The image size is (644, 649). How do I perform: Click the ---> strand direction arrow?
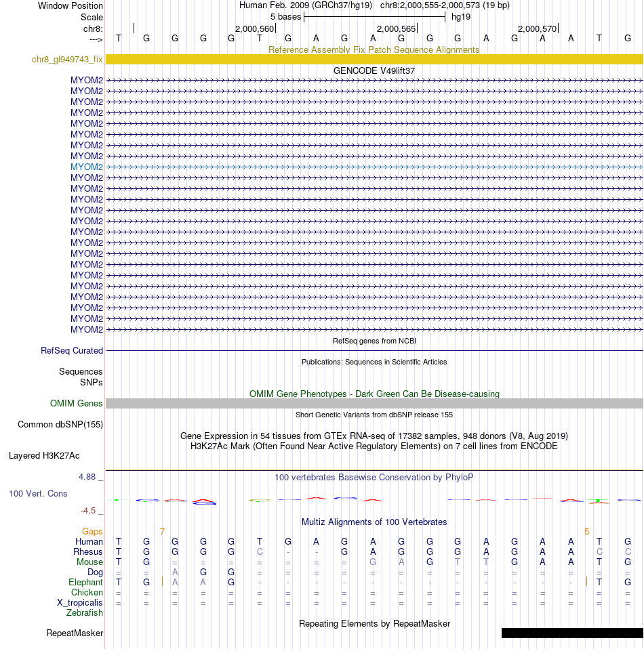tap(96, 40)
